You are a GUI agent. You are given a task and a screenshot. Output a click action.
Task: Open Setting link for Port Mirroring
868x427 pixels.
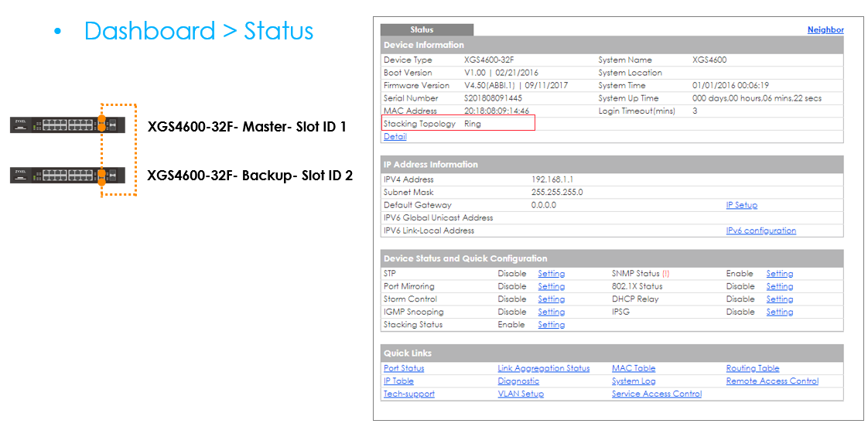click(552, 286)
